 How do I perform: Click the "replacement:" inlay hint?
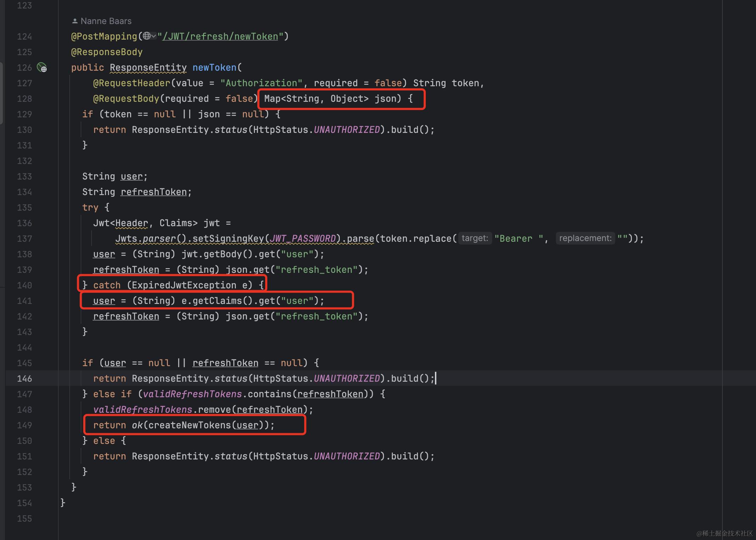(585, 239)
